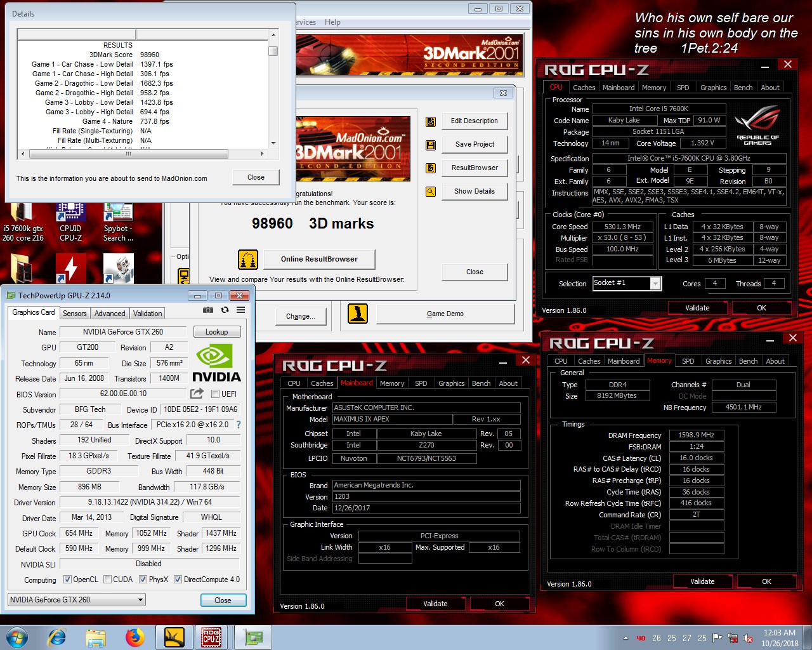812x650 pixels.
Task: Switch to the GPU-Z Advanced tab
Action: coord(110,314)
